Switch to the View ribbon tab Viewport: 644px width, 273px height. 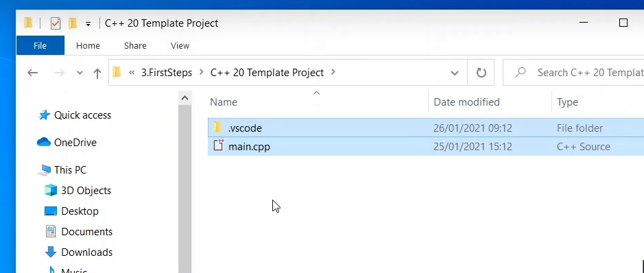point(180,45)
